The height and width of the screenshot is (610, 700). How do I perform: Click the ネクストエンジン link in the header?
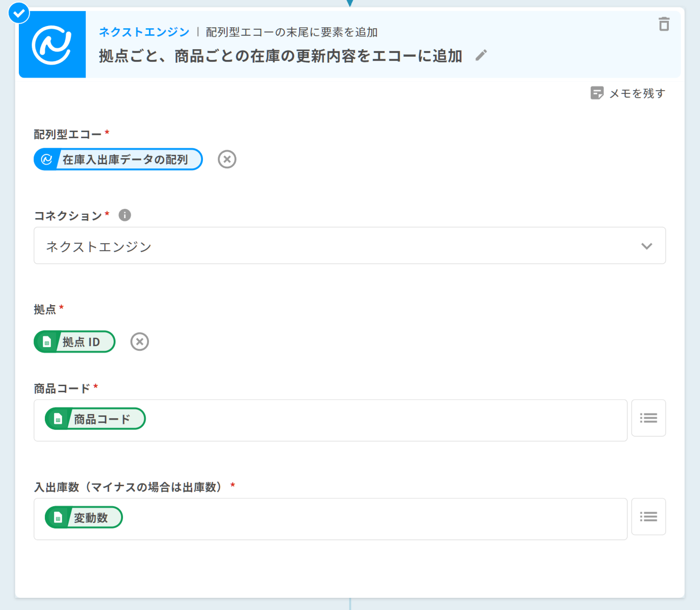coord(144,32)
